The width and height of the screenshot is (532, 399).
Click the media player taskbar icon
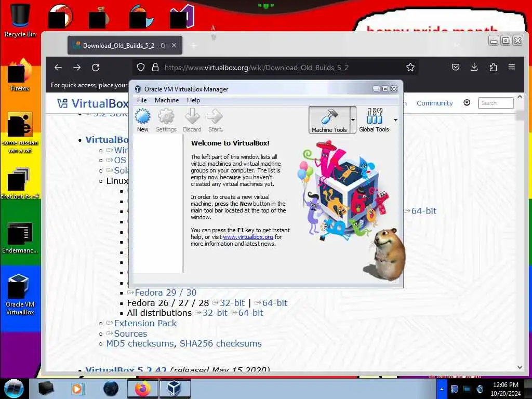tap(77, 389)
